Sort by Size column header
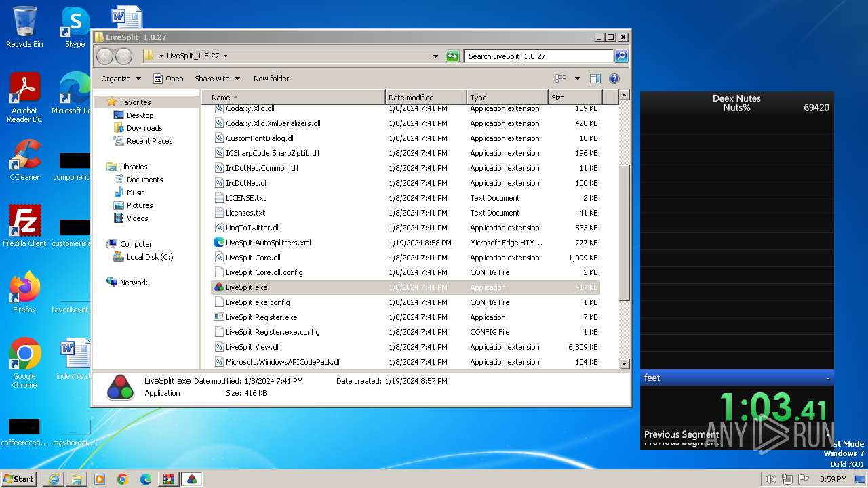868x488 pixels. click(x=575, y=98)
